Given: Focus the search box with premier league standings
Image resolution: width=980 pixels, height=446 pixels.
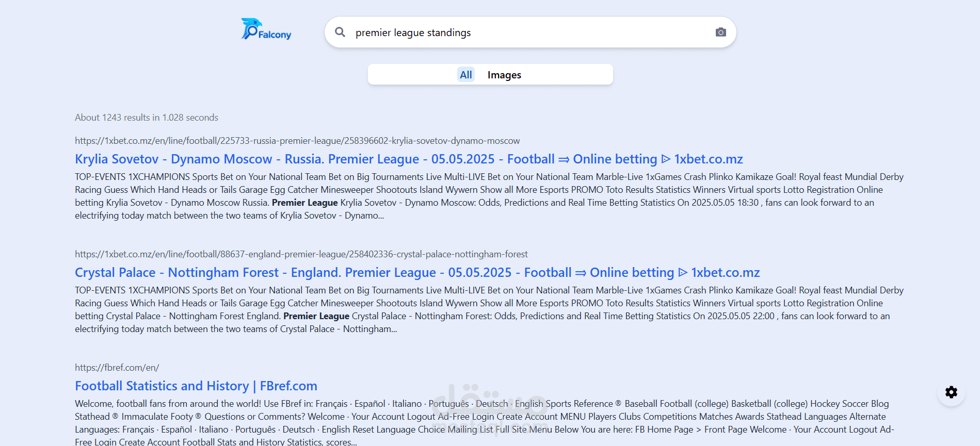Looking at the screenshot, I should (530, 32).
